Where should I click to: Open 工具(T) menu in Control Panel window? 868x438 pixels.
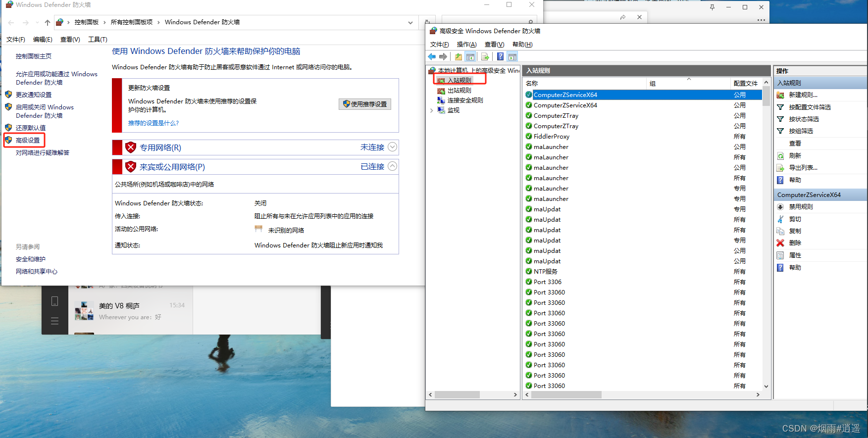click(98, 40)
